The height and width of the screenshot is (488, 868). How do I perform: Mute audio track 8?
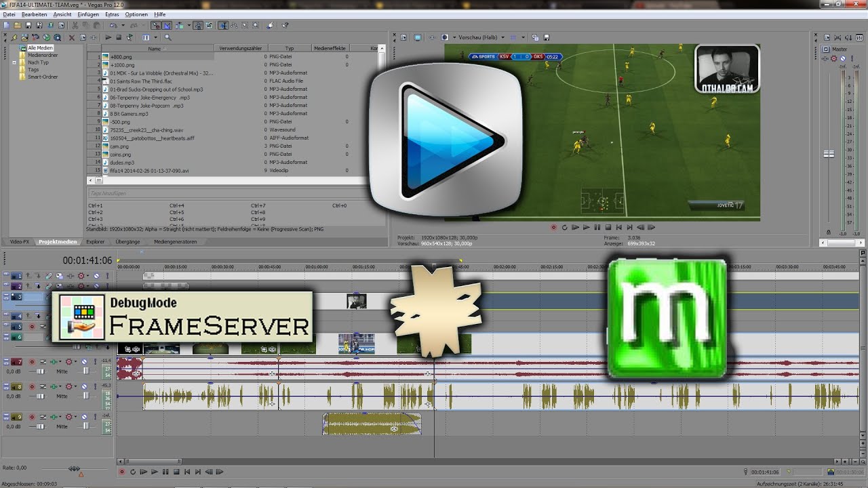click(x=84, y=386)
